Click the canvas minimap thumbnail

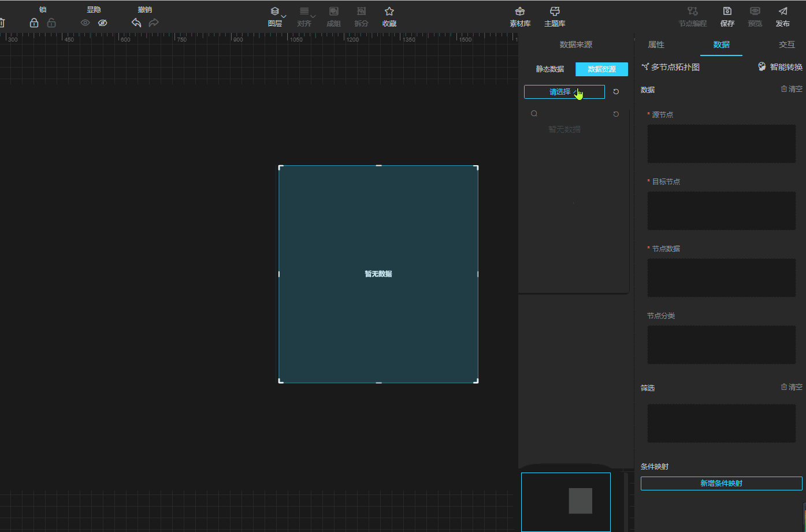pos(566,502)
